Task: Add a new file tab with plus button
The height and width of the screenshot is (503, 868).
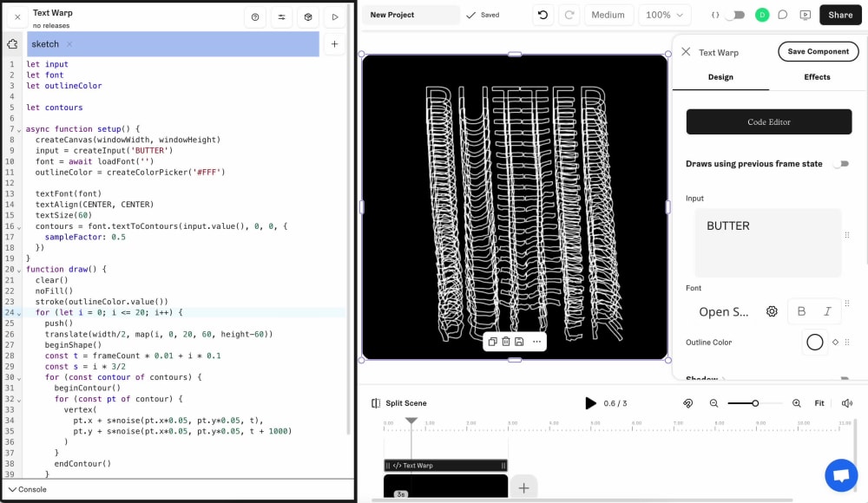Action: pyautogui.click(x=334, y=44)
